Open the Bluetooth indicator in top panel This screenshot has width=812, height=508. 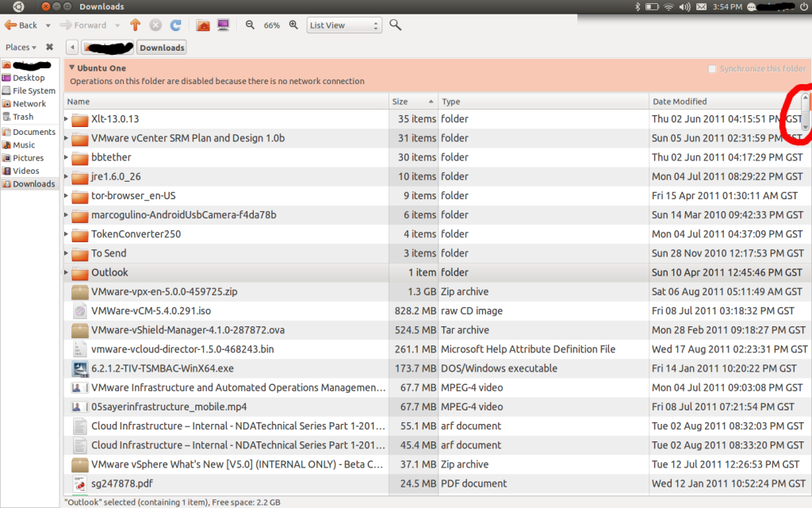638,6
